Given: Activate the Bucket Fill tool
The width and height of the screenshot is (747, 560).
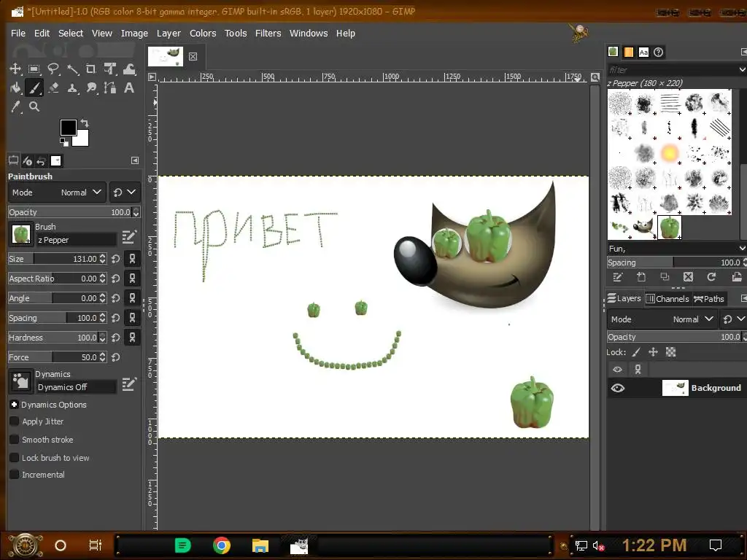Looking at the screenshot, I should pos(15,88).
